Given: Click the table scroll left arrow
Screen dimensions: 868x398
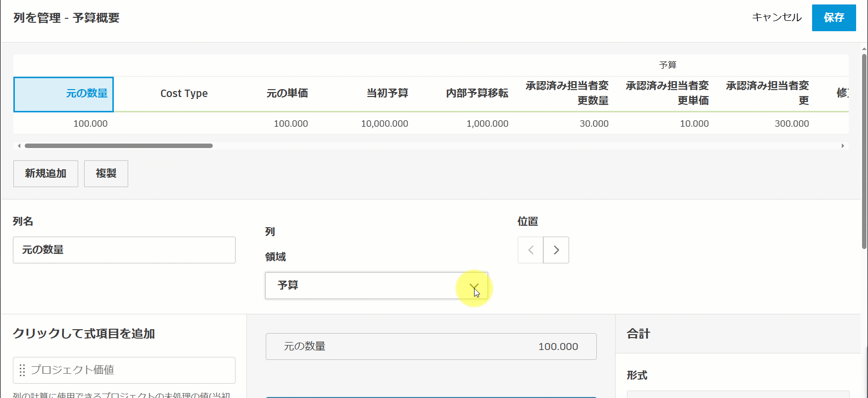Looking at the screenshot, I should point(19,146).
